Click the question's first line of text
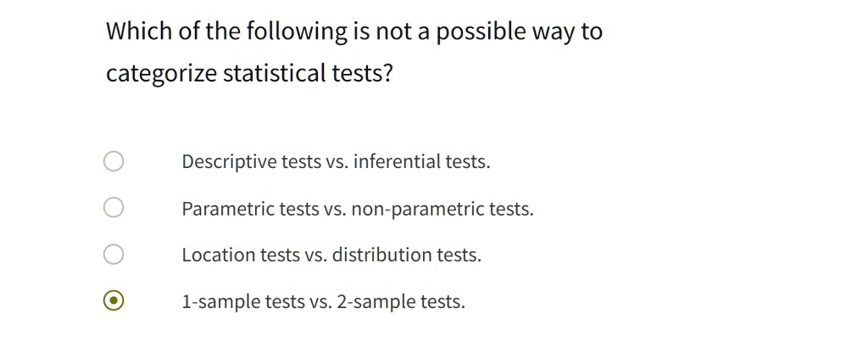Screen dimensions: 868x342 coord(353,33)
